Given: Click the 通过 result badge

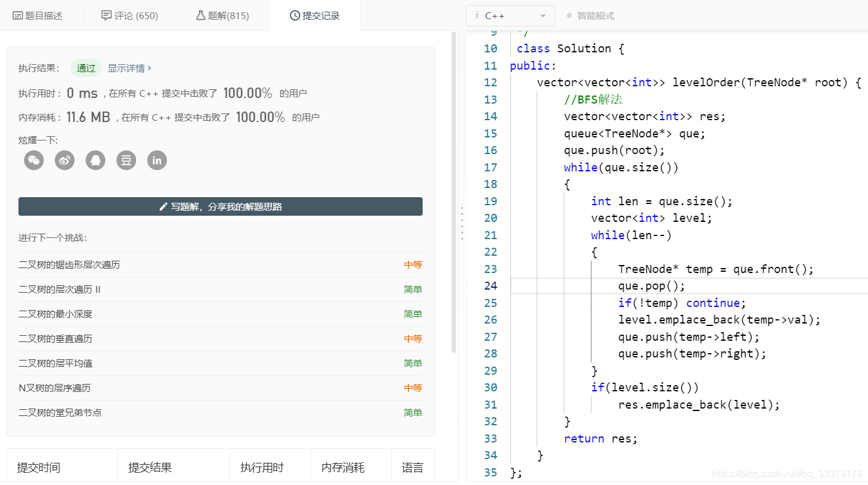Looking at the screenshot, I should pos(86,68).
